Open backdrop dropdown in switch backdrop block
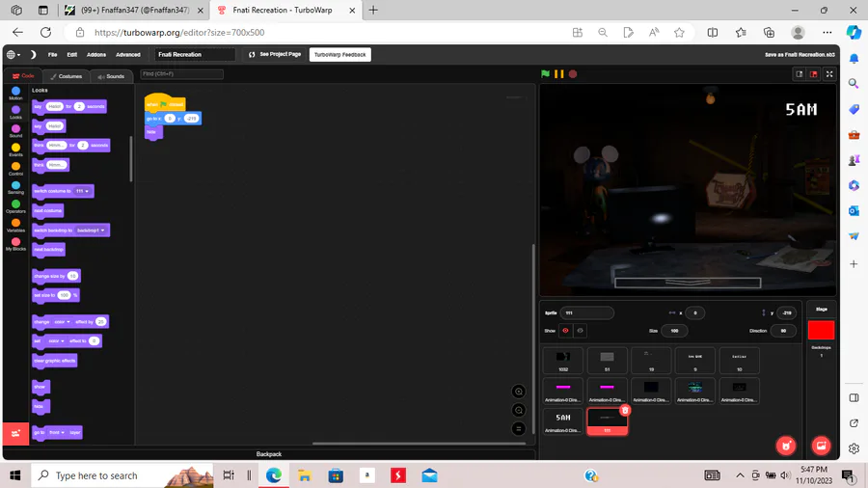 (x=91, y=230)
